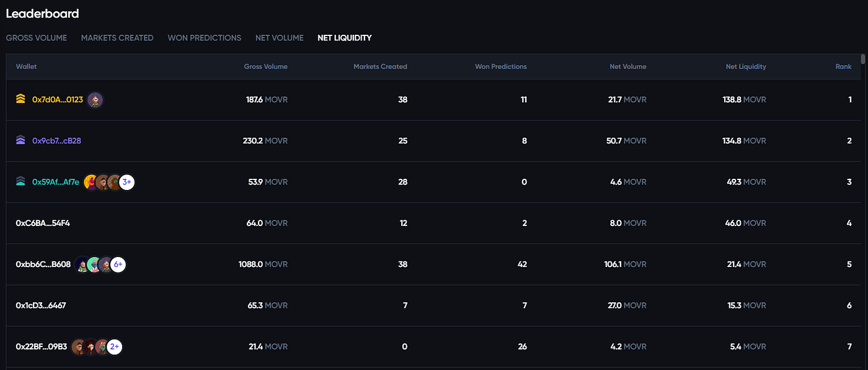The image size is (868, 370).
Task: Click the gold rank badge icon beside 0x7d0A...0123
Action: [20, 99]
